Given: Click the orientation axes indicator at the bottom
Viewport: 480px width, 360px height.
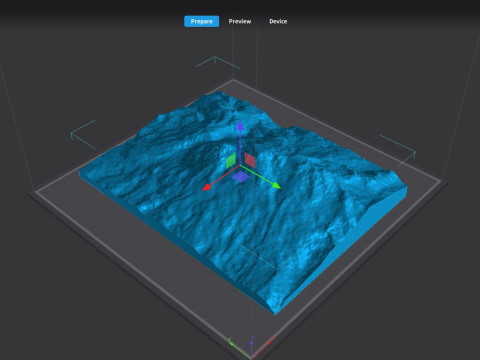Looking at the screenshot, I should click(251, 347).
